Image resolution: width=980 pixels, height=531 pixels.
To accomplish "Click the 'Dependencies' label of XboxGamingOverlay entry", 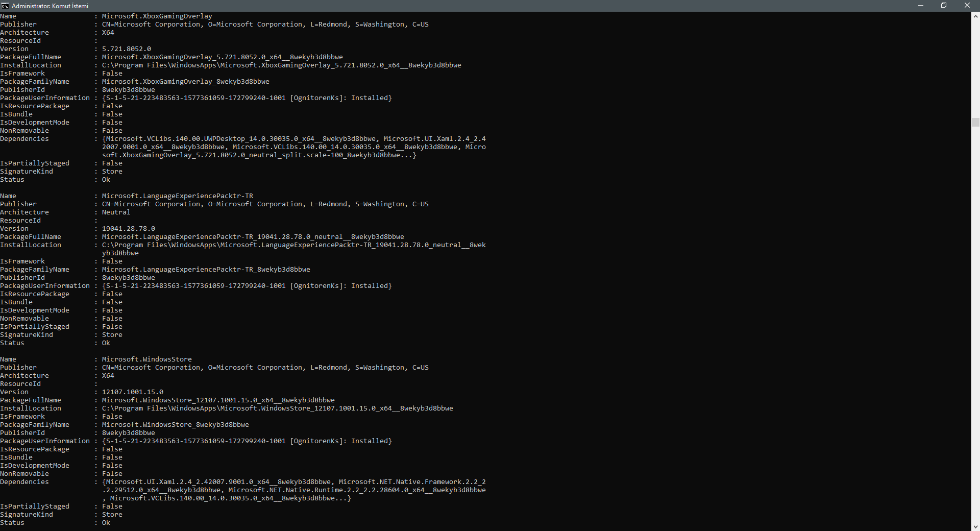I will (24, 139).
